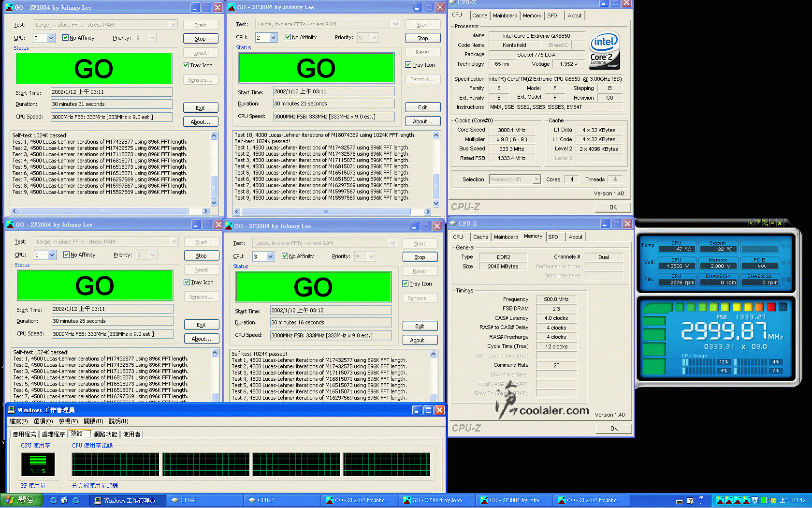This screenshot has width=812, height=508.
Task: Uncheck No Affinity in the CPU 2 window
Action: 288,37
